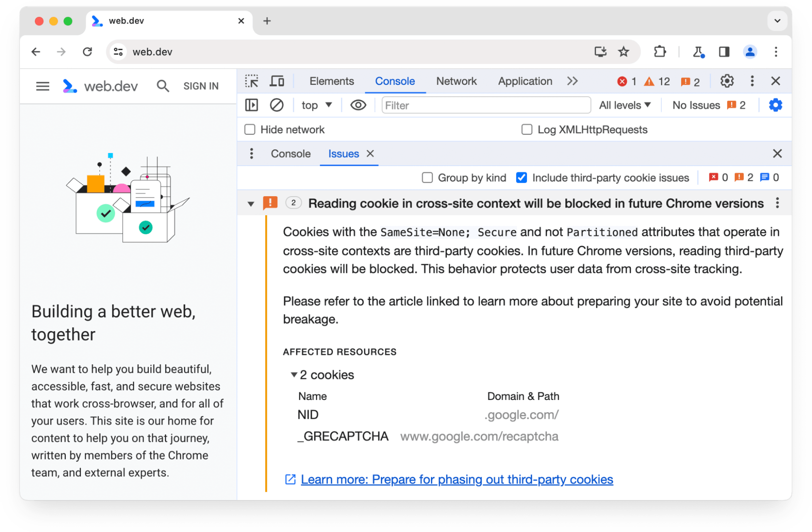This screenshot has width=812, height=532.
Task: Collapse the cookie warning issue expander
Action: click(x=251, y=203)
